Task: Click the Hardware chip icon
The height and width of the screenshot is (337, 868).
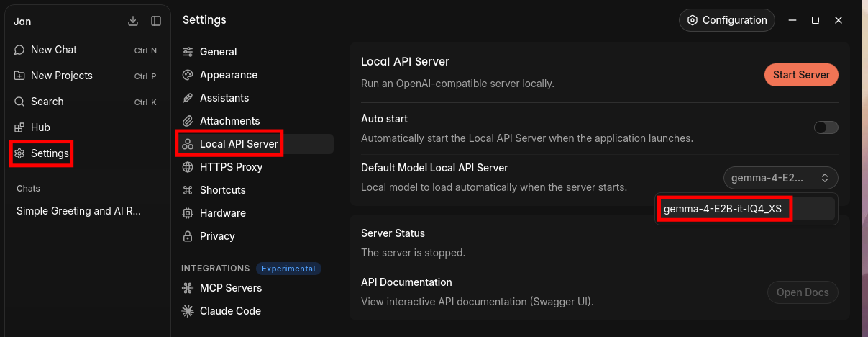Action: click(x=188, y=213)
